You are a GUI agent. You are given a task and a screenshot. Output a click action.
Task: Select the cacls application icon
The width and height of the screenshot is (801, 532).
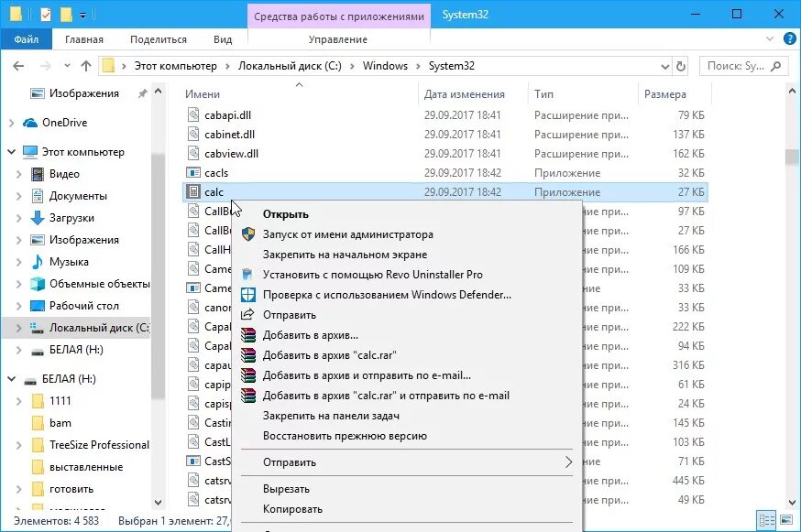pos(193,172)
